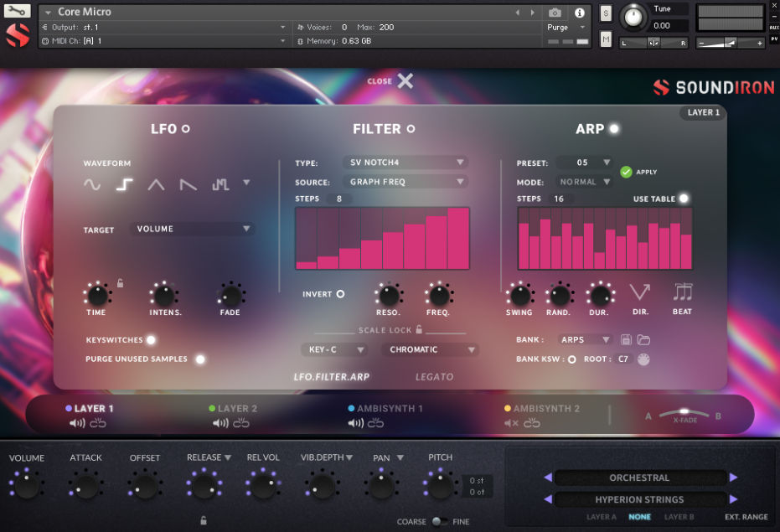Click the Apply preset button

[627, 172]
